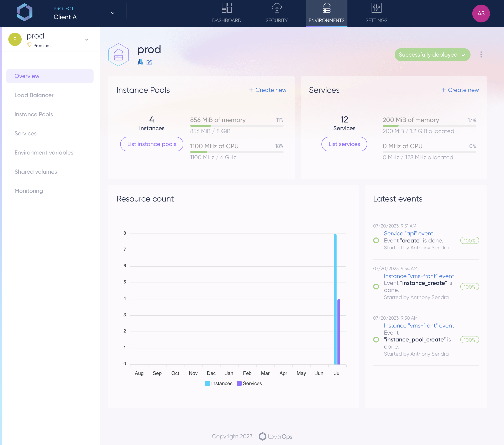Click the 100% badge of instance_pool_create event

[x=469, y=340]
